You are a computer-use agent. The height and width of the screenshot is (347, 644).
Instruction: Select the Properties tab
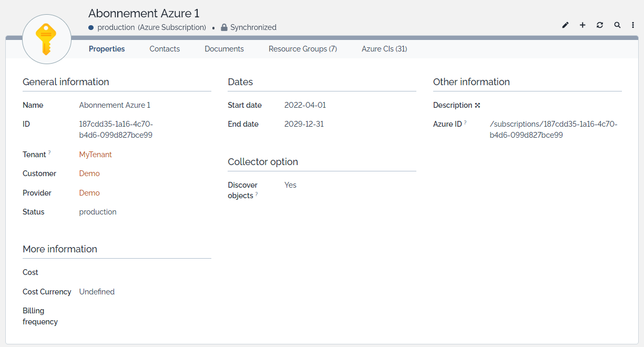107,49
